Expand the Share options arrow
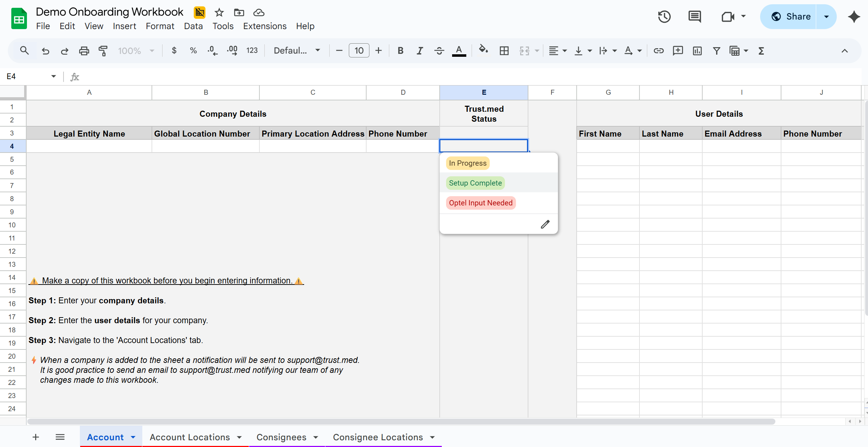868x447 pixels. point(826,17)
